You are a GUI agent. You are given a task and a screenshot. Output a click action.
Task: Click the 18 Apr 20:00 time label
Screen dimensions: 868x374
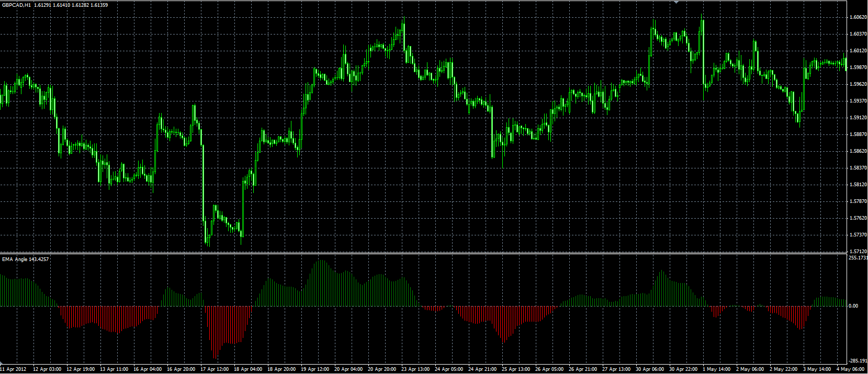[x=281, y=369]
